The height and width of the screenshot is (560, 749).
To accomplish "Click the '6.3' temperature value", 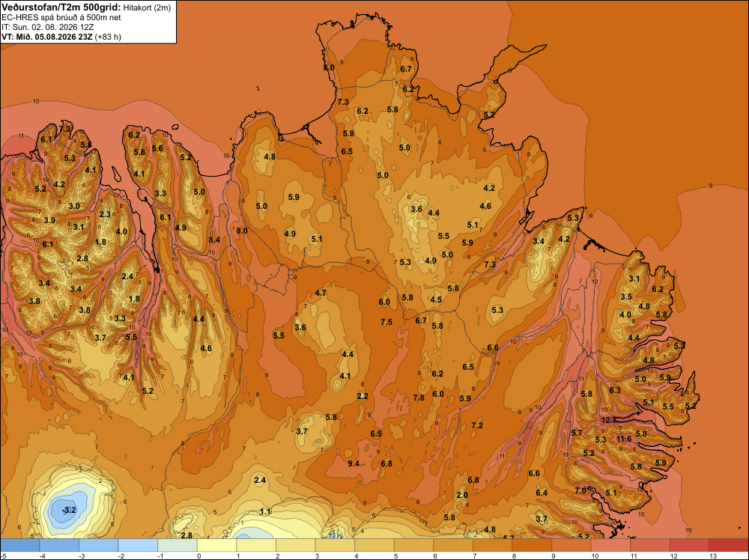I will (615, 390).
